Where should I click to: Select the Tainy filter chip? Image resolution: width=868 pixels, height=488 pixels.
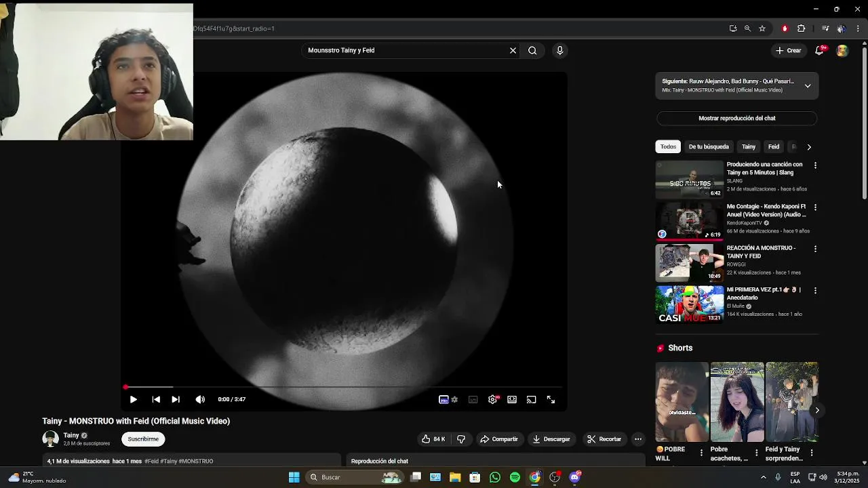click(x=749, y=146)
